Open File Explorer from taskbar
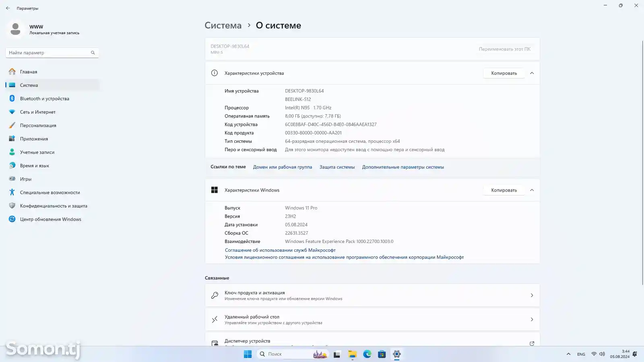 352,354
